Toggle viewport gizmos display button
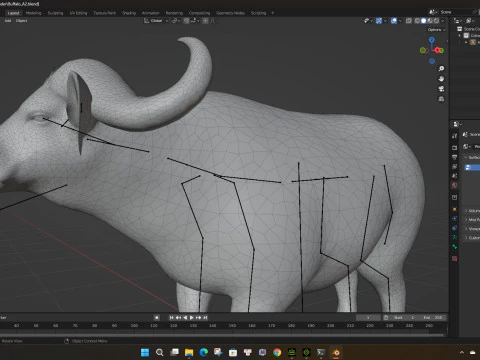The height and width of the screenshot is (360, 480). (379, 21)
